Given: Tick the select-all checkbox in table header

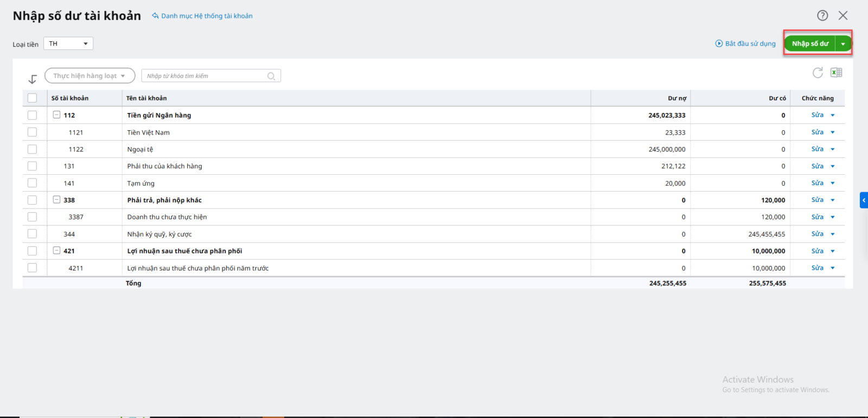Looking at the screenshot, I should tap(33, 98).
